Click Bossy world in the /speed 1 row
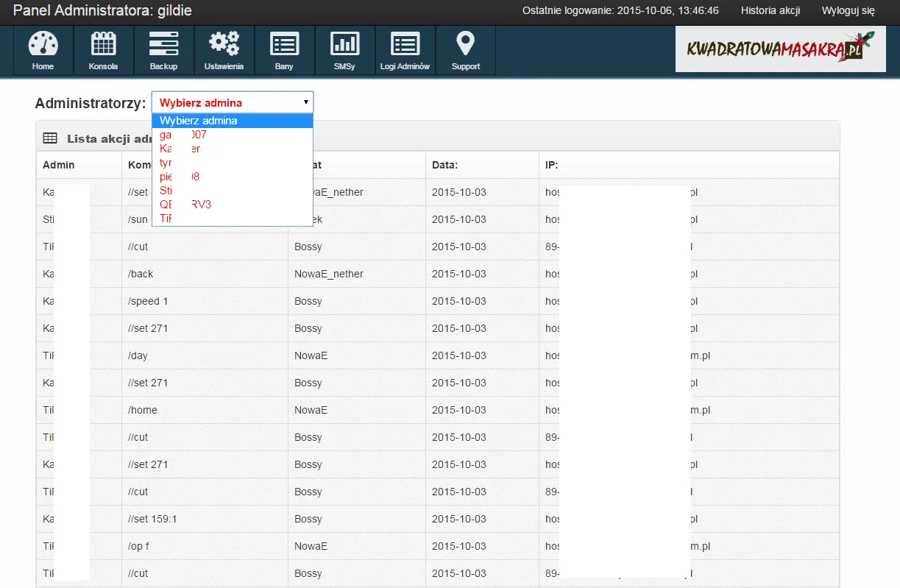 pyautogui.click(x=308, y=301)
